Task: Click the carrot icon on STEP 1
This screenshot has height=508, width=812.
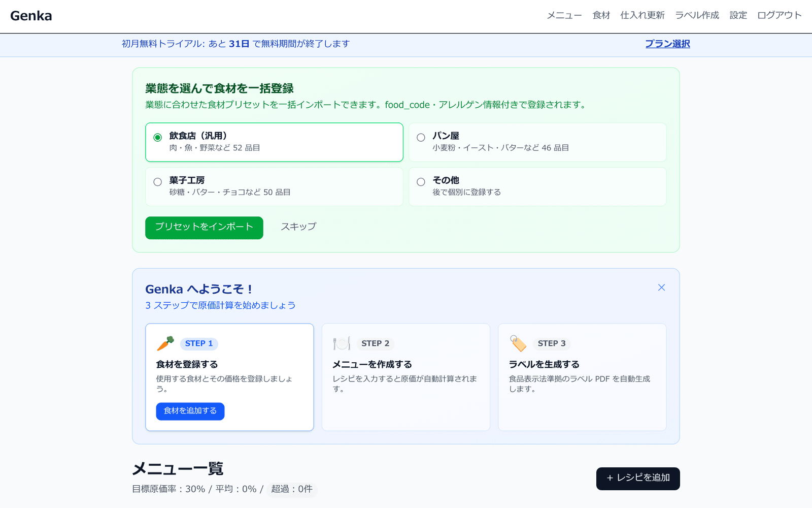Action: click(x=165, y=343)
